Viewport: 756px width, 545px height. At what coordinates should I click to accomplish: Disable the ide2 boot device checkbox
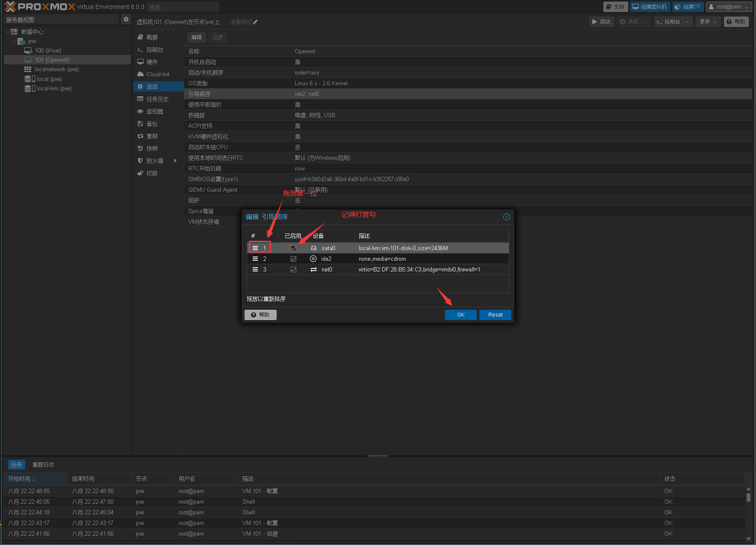(x=293, y=259)
